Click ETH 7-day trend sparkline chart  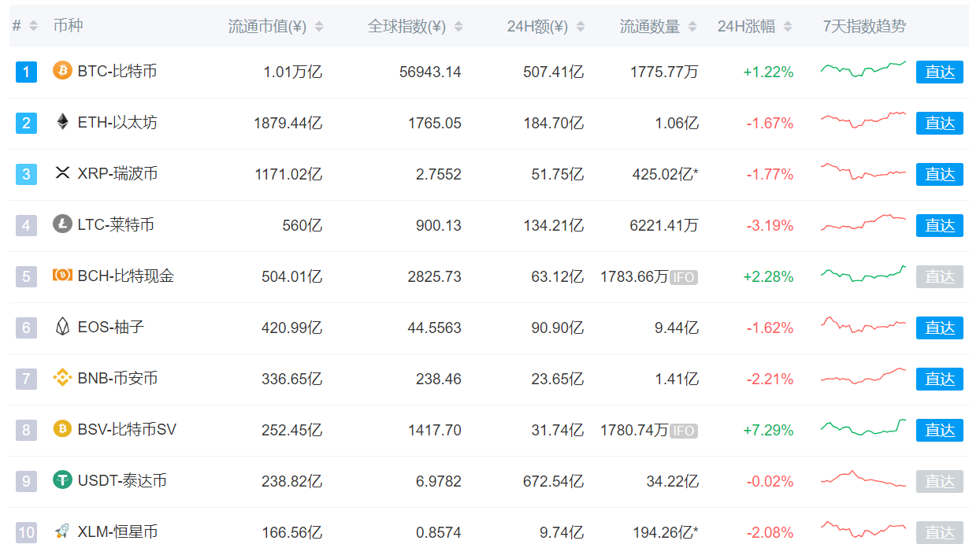pos(863,120)
